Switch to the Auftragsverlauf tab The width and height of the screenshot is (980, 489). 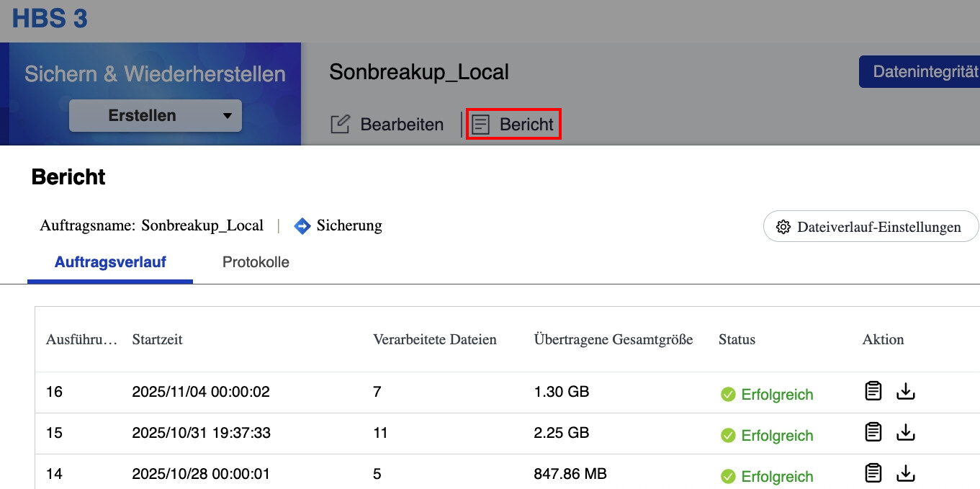point(110,262)
